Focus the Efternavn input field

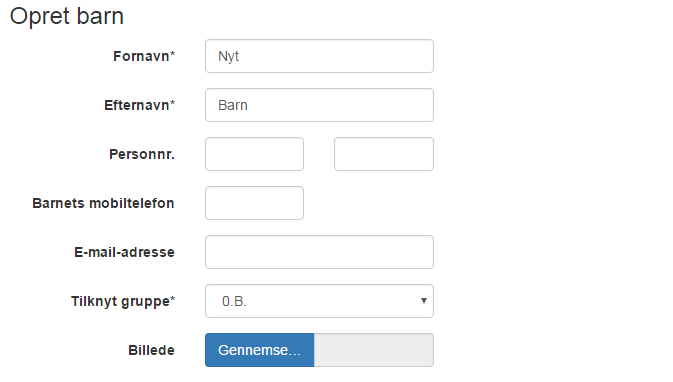319,105
